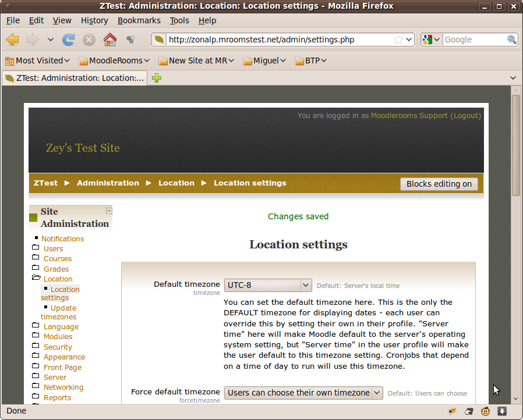This screenshot has width=523, height=420.
Task: Click the Administration breadcrumb link
Action: coord(108,183)
